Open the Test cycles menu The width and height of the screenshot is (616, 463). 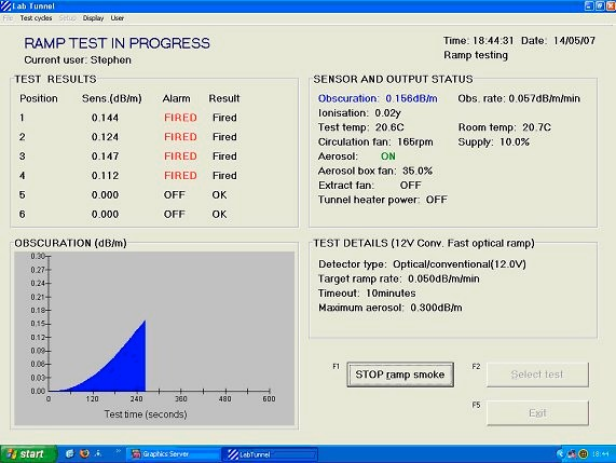click(x=36, y=18)
